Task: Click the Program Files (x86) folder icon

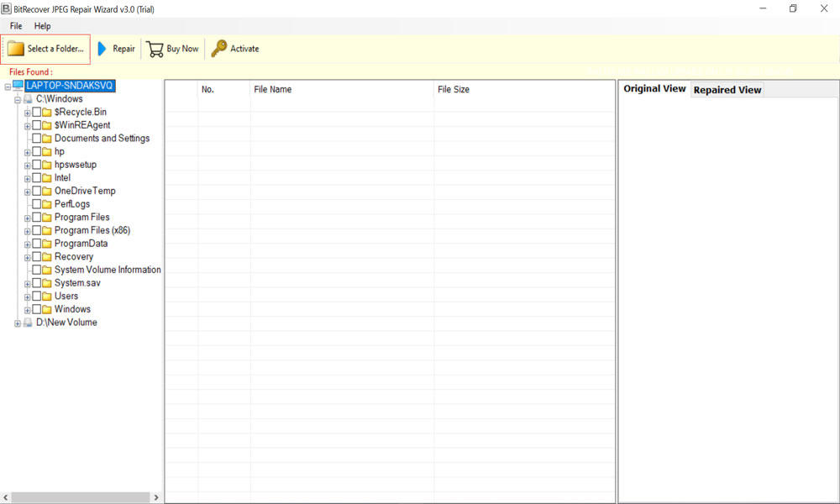Action: tap(46, 230)
